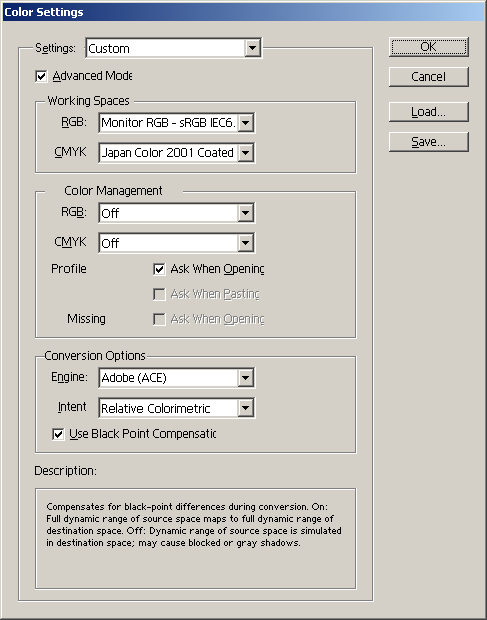Image resolution: width=487 pixels, height=620 pixels.
Task: Click the Save... button
Action: point(428,142)
